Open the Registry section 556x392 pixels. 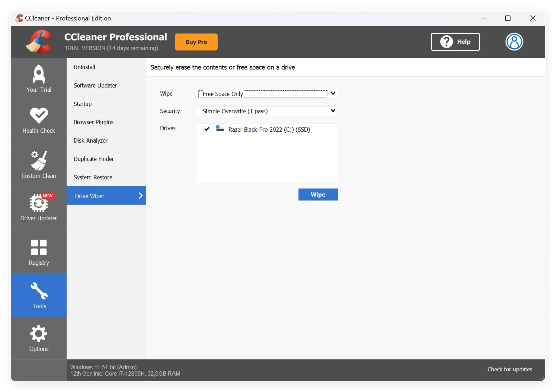click(x=39, y=252)
